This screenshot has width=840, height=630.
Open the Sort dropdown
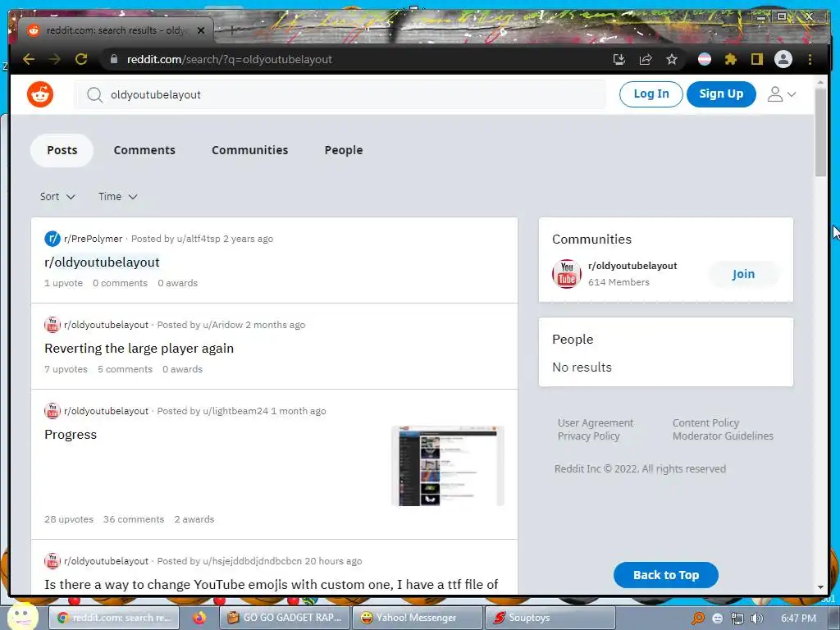(x=57, y=197)
